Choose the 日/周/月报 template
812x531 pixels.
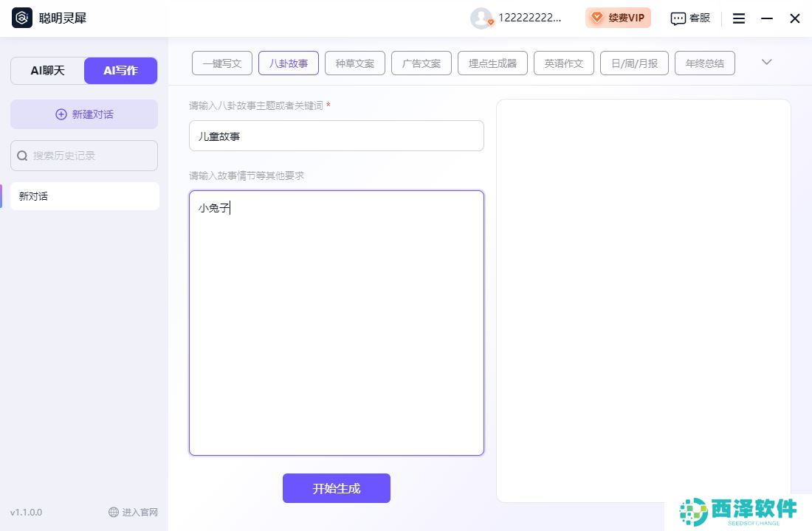(634, 63)
